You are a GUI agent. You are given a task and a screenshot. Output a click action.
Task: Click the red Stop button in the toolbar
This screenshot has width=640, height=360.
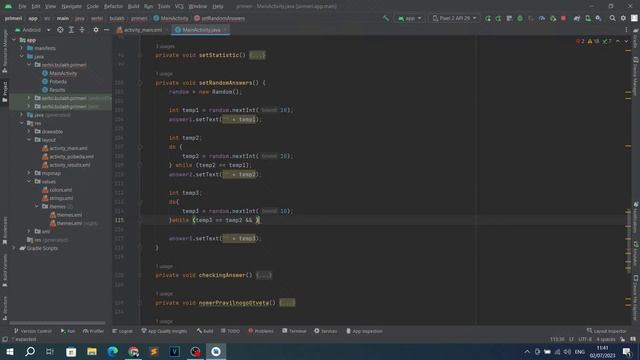pos(564,18)
